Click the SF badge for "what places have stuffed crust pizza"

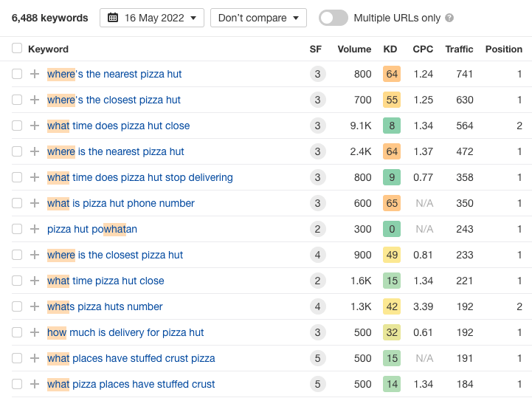[x=317, y=358]
